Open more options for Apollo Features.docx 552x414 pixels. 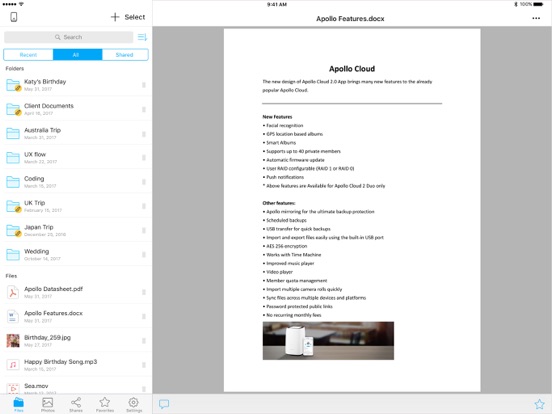[x=144, y=316]
